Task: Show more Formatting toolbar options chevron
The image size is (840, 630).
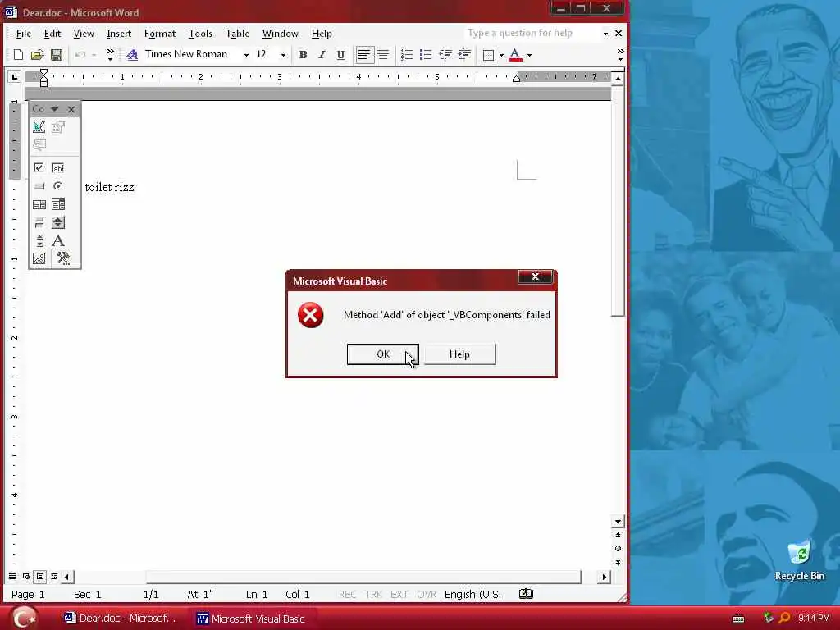Action: tap(620, 55)
